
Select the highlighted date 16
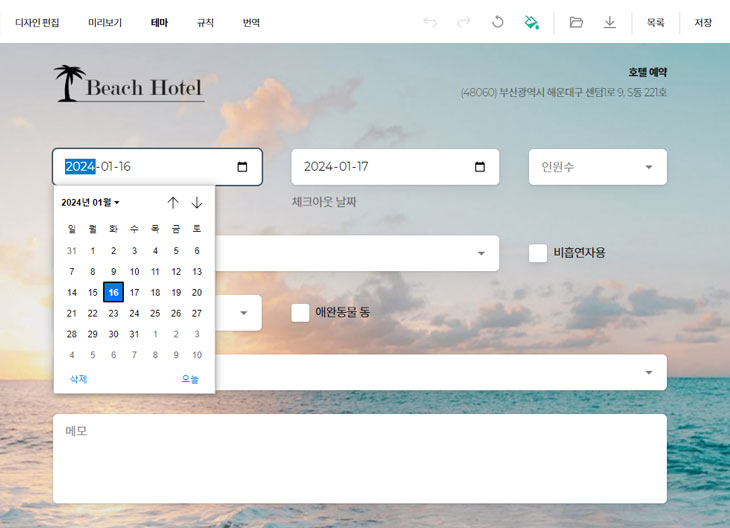point(114,292)
